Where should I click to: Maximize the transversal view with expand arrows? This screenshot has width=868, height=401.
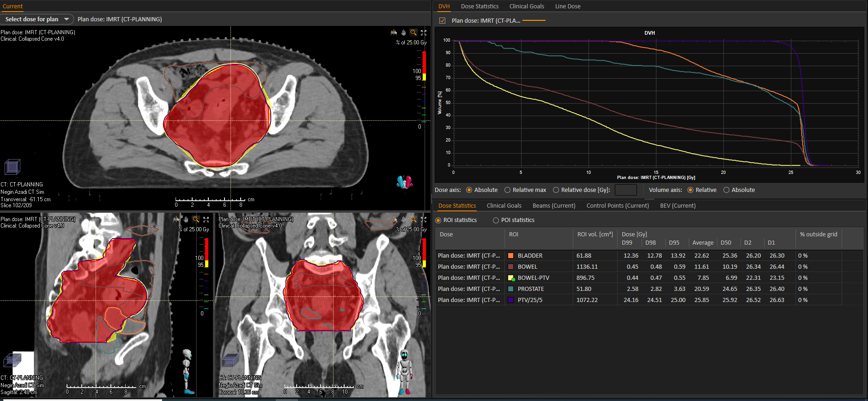pos(424,32)
